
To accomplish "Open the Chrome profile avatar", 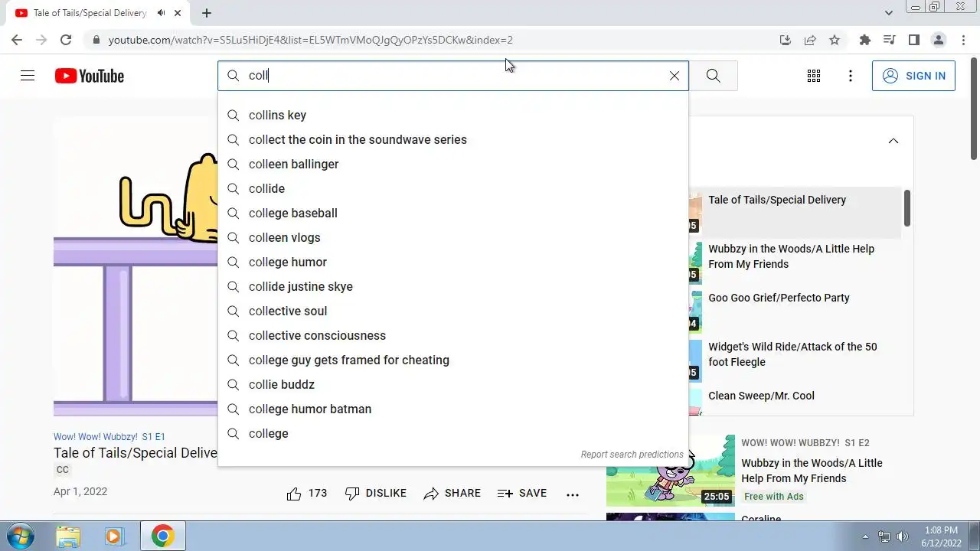I will 939,40.
